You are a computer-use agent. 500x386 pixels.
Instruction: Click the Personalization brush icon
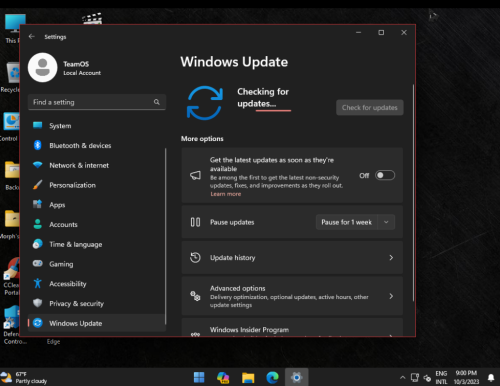pos(38,184)
